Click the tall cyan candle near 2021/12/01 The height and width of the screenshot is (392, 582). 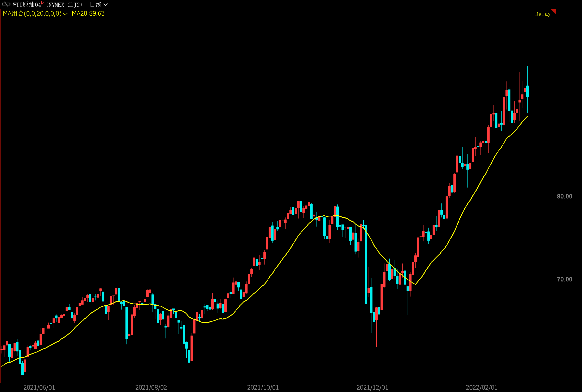pos(366,264)
